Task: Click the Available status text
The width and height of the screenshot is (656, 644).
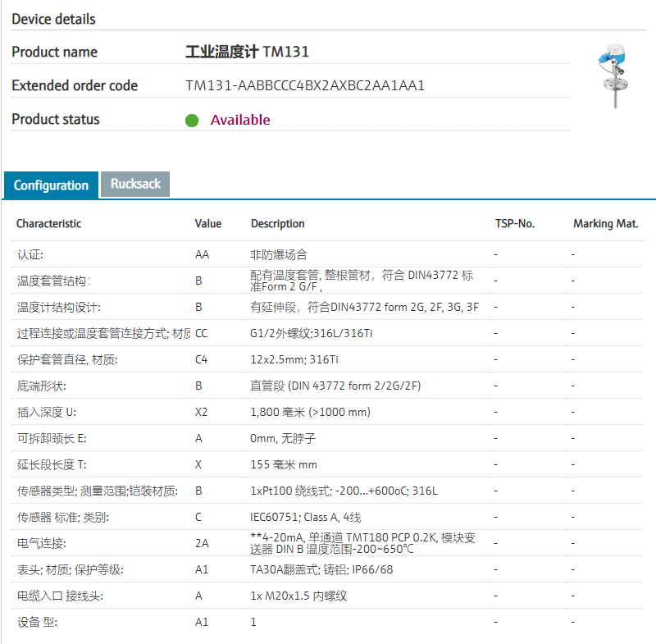Action: [x=240, y=120]
